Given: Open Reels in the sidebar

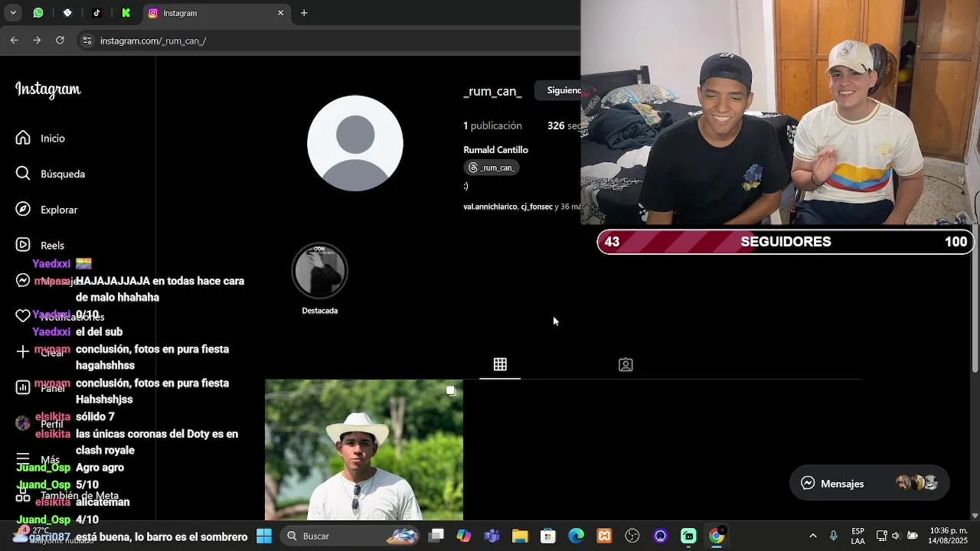Looking at the screenshot, I should click(41, 245).
